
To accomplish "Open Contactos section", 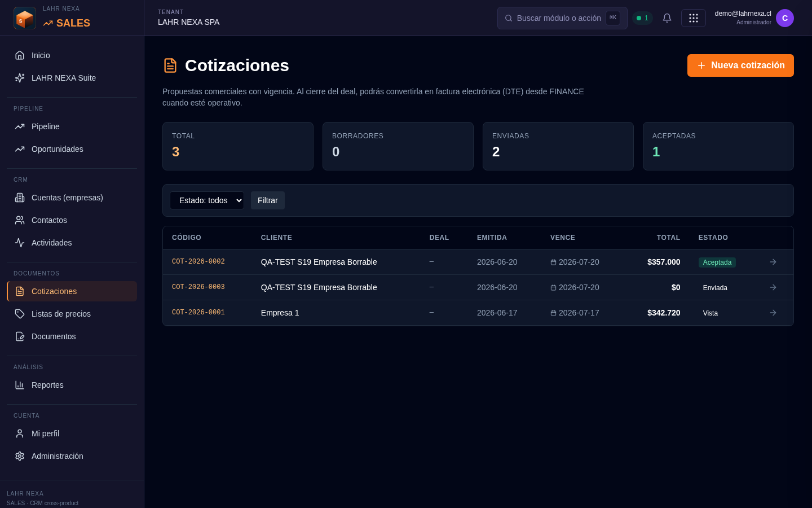I will (72, 220).
